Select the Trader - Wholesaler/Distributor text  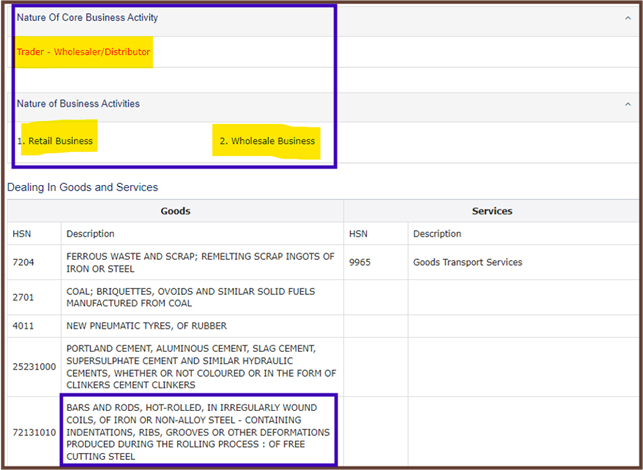[83, 52]
